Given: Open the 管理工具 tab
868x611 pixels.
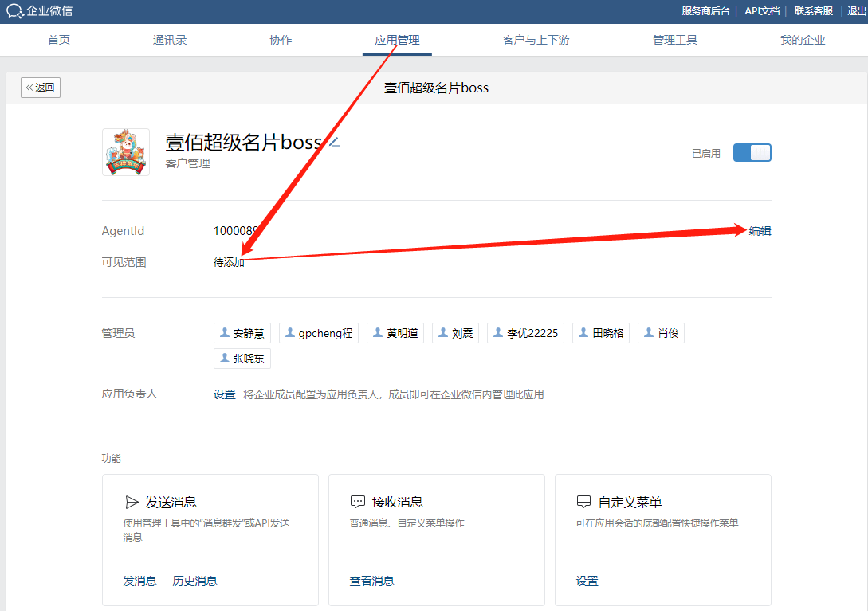Looking at the screenshot, I should coord(675,40).
